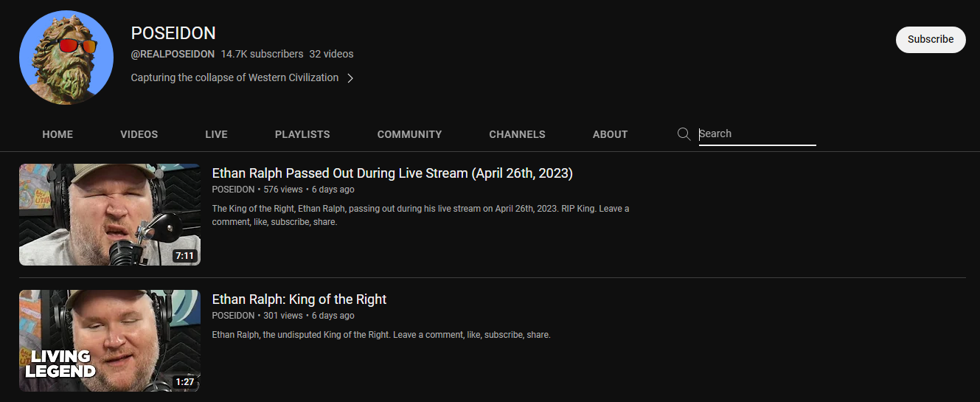Click POSEIDON channel name under second video
The height and width of the screenshot is (402, 980).
pos(233,316)
